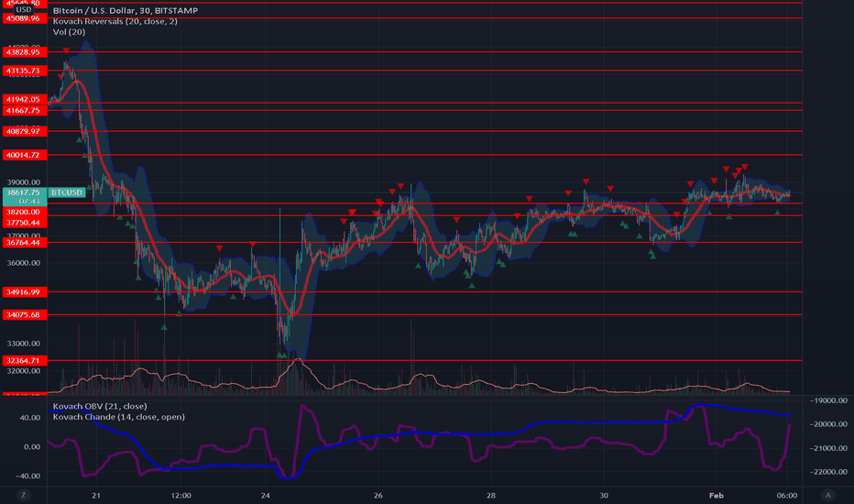Click the 30 date label on time axis
This screenshot has height=504, width=854.
(604, 495)
